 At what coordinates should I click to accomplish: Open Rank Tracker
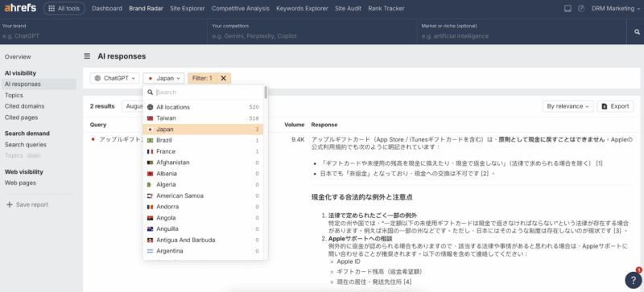pos(386,9)
